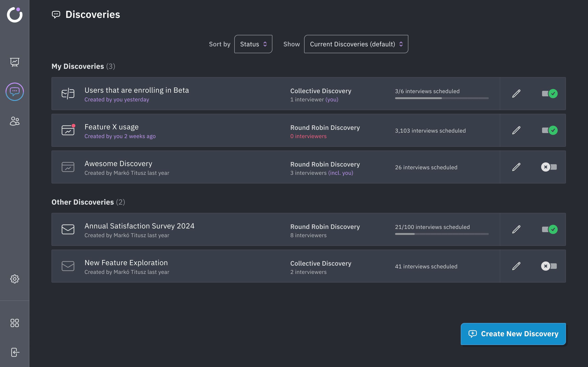Select the Discoveries chat sidebar item
This screenshot has height=367, width=588.
[x=14, y=92]
